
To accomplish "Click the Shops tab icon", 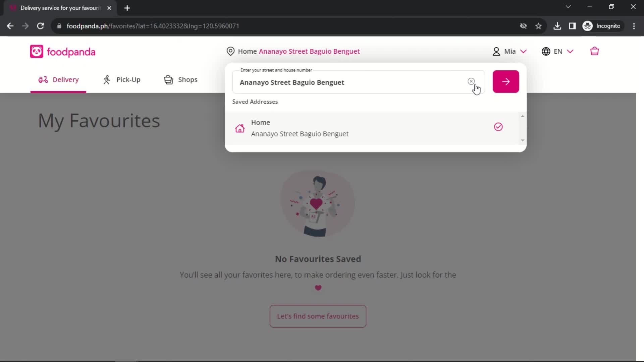I will (x=168, y=79).
